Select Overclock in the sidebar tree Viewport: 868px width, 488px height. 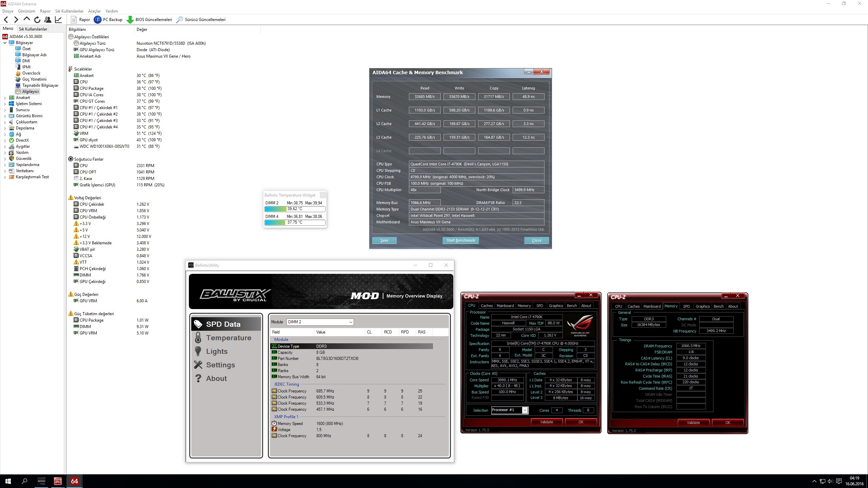31,73
